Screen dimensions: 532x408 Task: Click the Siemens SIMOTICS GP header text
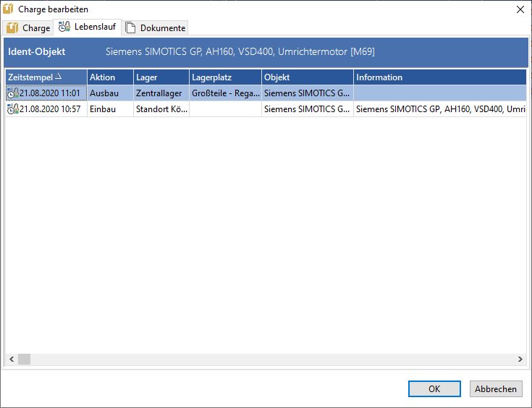click(240, 51)
